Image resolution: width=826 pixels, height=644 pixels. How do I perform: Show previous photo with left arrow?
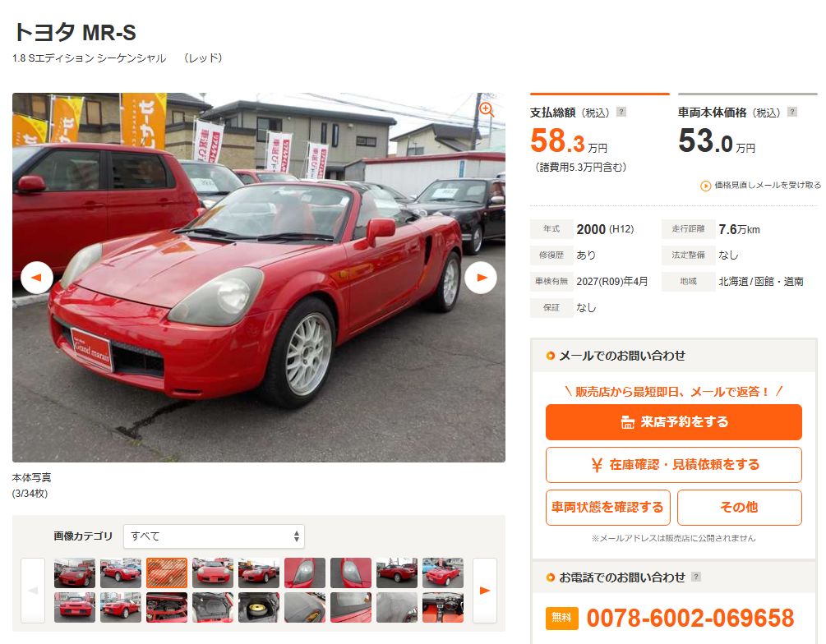(37, 278)
